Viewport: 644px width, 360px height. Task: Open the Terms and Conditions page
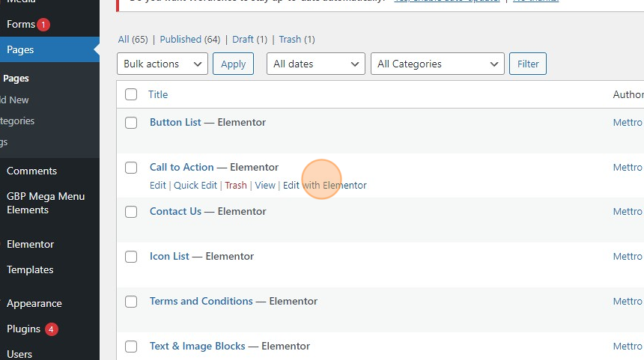201,301
